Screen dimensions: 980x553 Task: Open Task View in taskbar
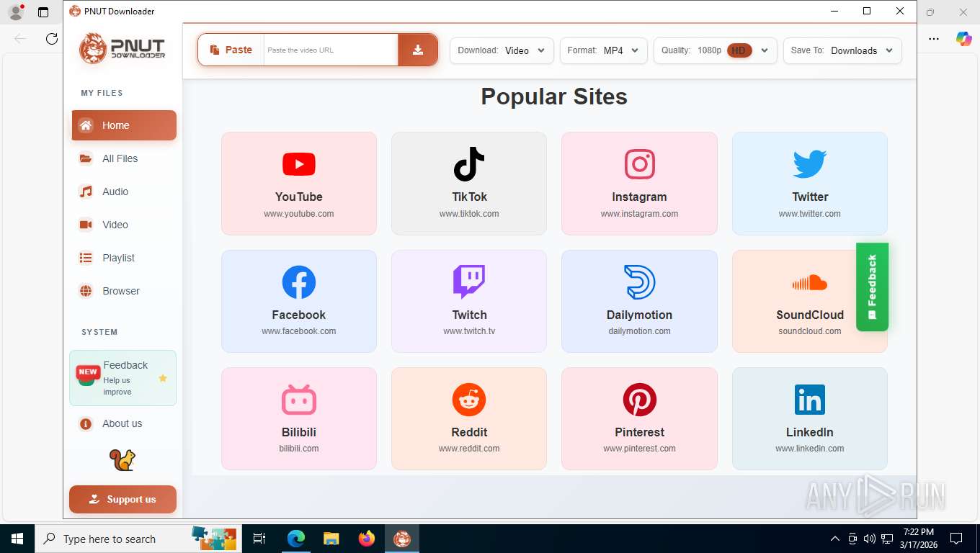tap(259, 538)
